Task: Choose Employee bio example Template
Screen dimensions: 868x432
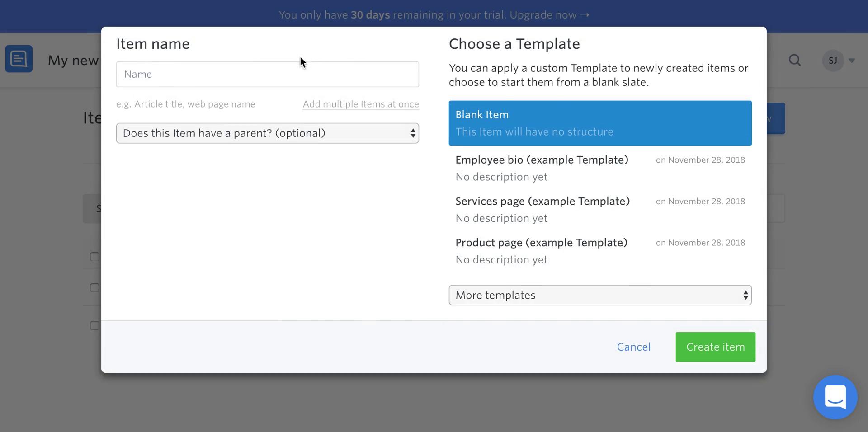Action: pyautogui.click(x=600, y=168)
